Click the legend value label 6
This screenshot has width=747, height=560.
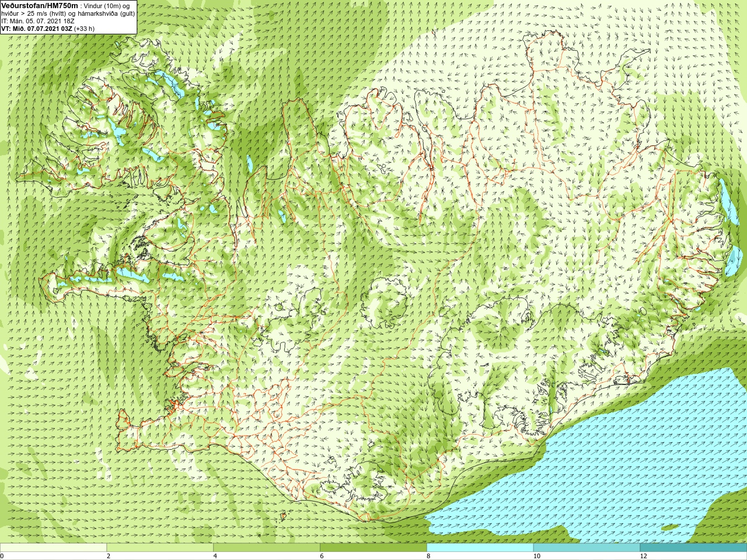tap(322, 556)
